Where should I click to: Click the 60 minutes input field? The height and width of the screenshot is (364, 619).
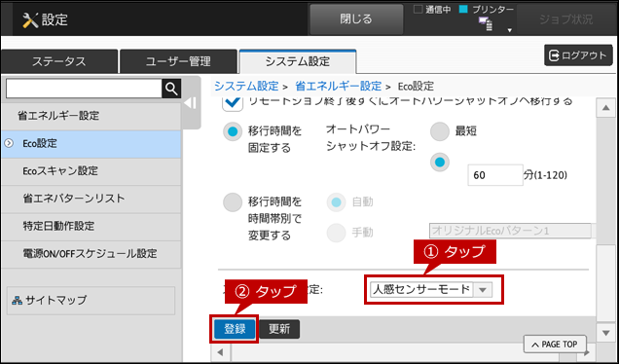pyautogui.click(x=495, y=175)
